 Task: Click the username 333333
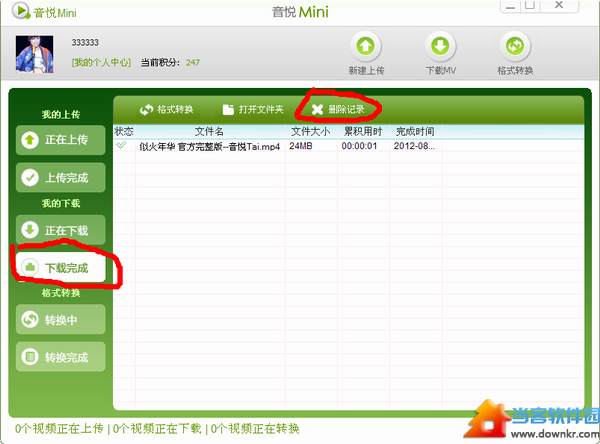(85, 42)
